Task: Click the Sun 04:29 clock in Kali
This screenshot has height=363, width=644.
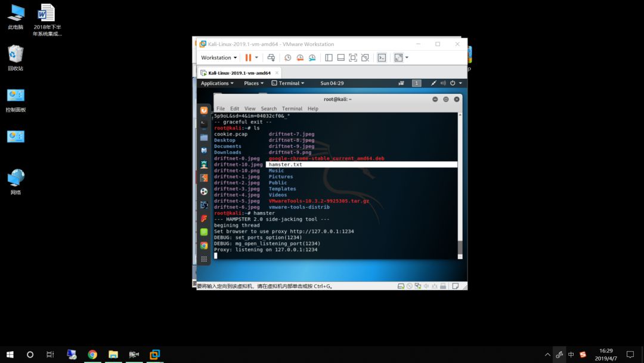Action: [332, 83]
